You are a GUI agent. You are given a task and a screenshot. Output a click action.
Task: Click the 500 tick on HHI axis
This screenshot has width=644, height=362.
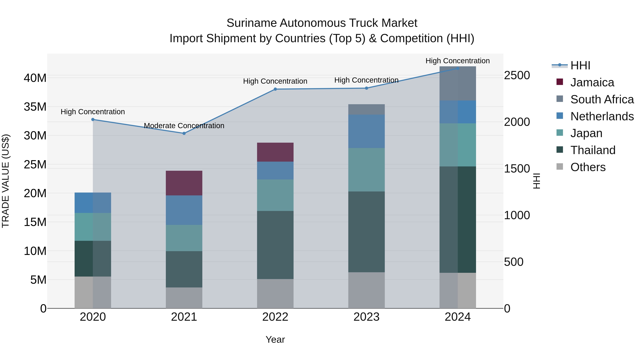514,262
